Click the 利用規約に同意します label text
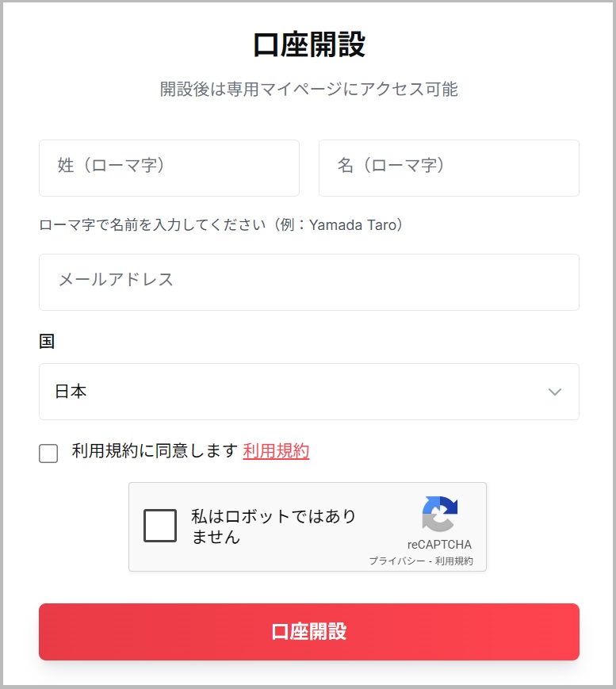This screenshot has width=616, height=689. 155,451
